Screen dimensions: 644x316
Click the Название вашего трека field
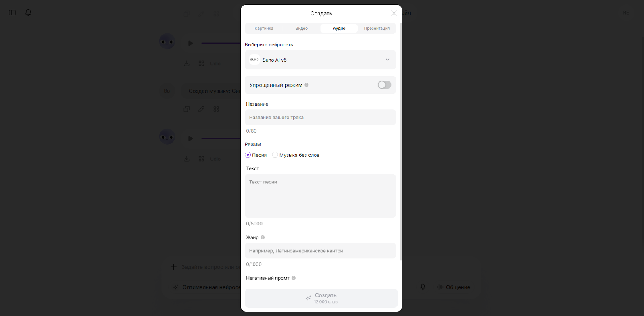tap(320, 117)
